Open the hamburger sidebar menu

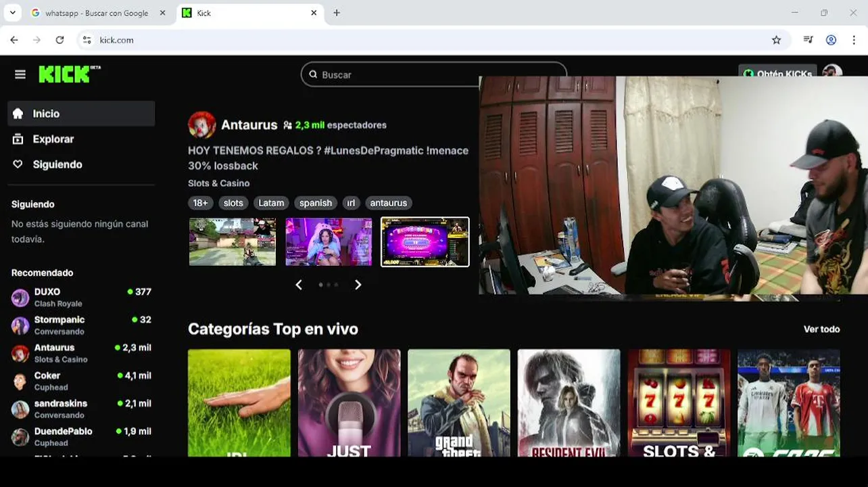(20, 74)
